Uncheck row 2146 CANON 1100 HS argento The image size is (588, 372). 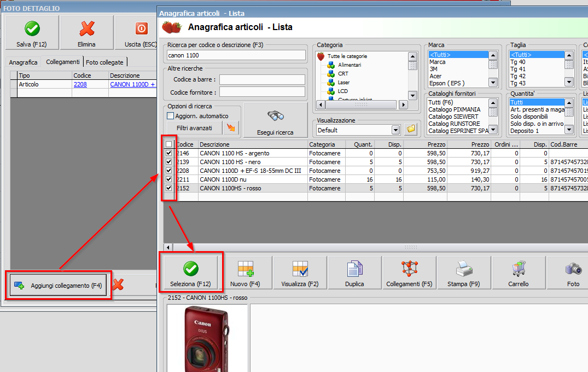[x=169, y=153]
